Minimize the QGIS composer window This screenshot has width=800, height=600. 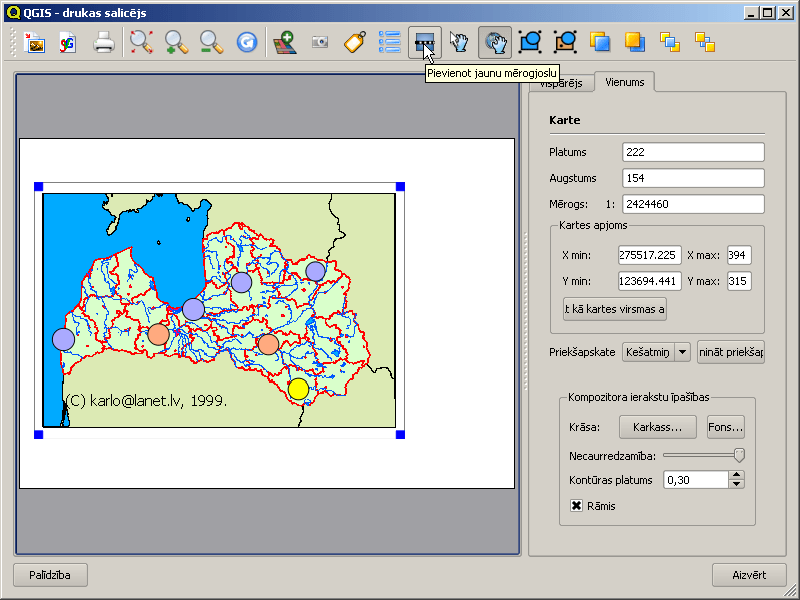tap(751, 13)
